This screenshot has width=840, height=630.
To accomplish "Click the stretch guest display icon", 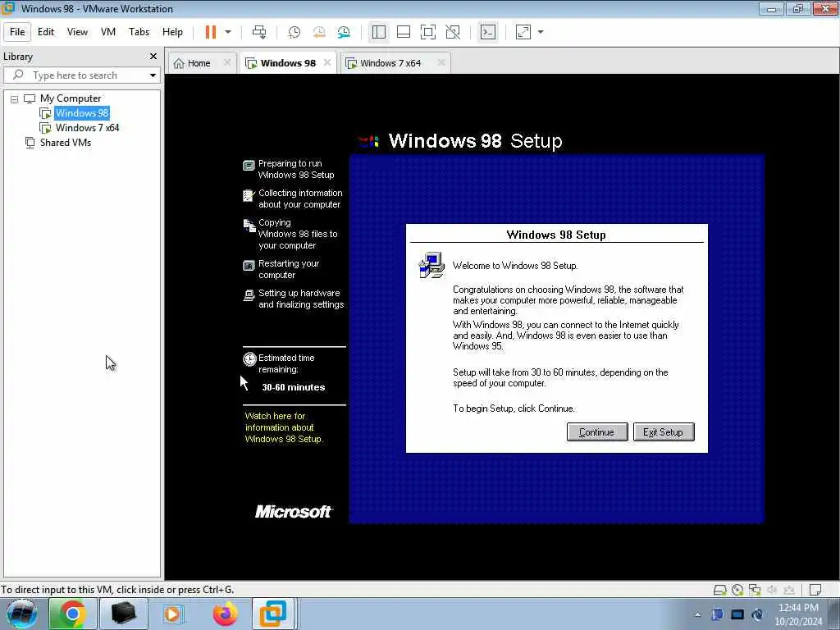I will (523, 32).
